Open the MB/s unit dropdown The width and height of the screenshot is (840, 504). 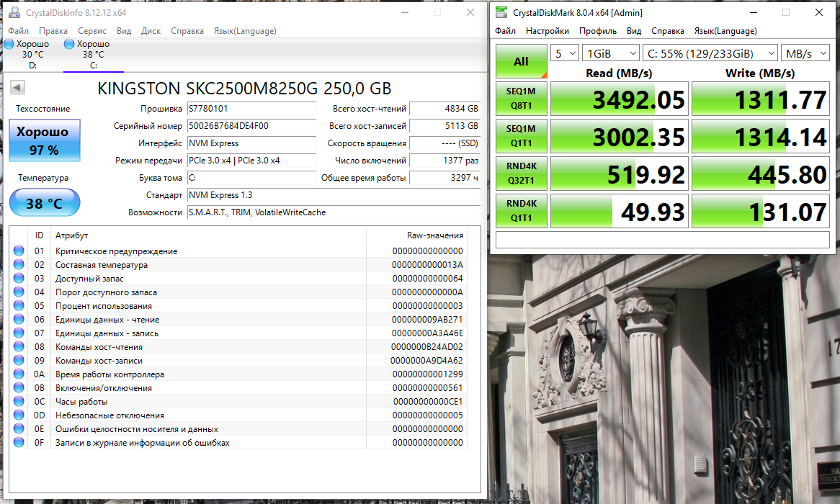[x=805, y=53]
